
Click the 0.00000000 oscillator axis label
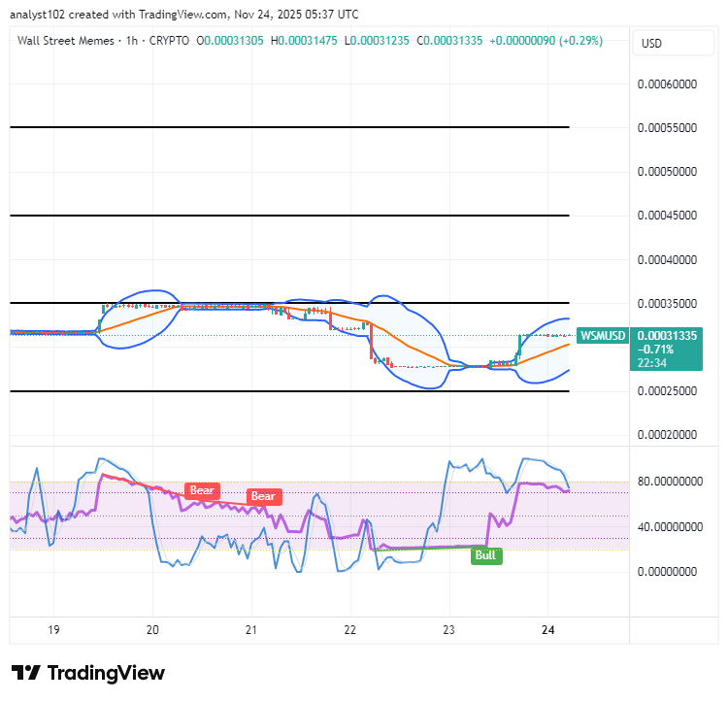coord(667,572)
